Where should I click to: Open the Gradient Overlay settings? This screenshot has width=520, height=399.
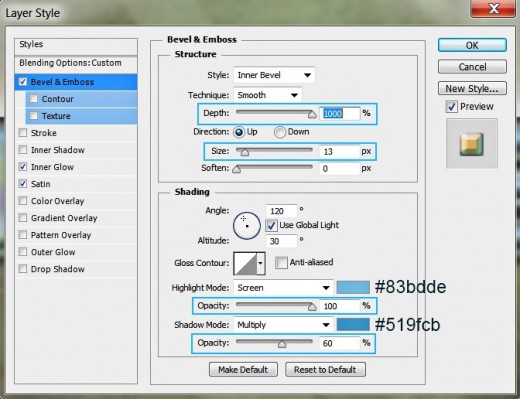64,218
